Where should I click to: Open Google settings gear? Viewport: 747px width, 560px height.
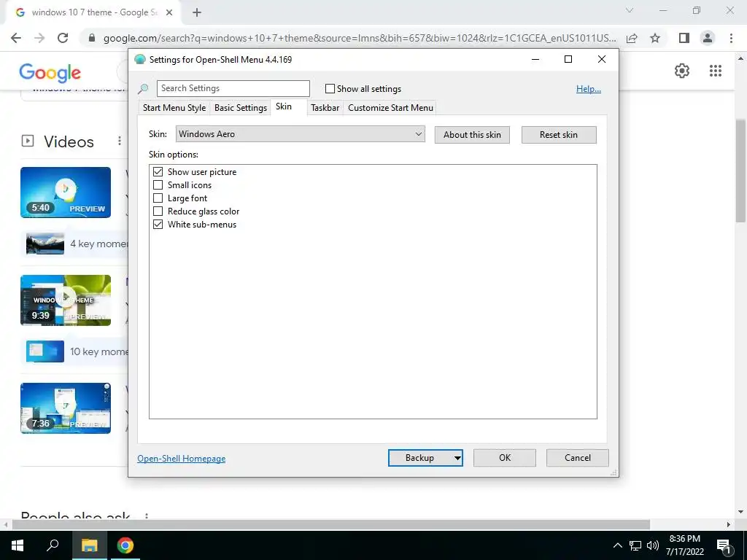[x=682, y=71]
